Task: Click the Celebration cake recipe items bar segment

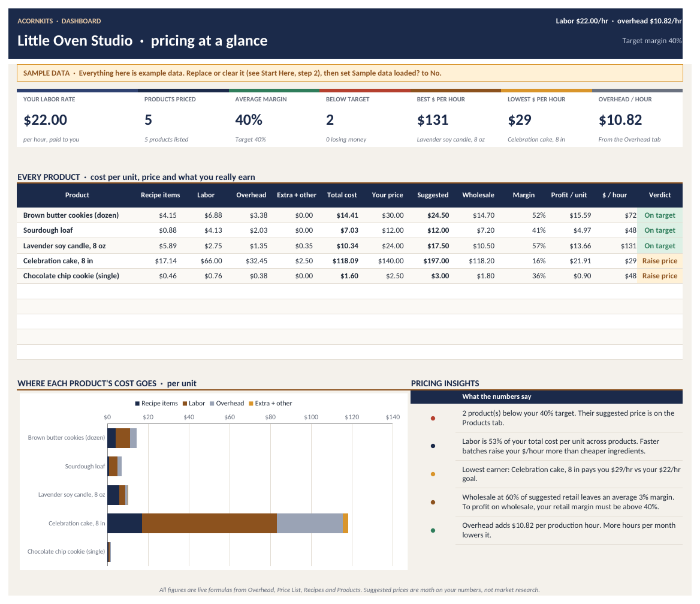Action: (125, 523)
